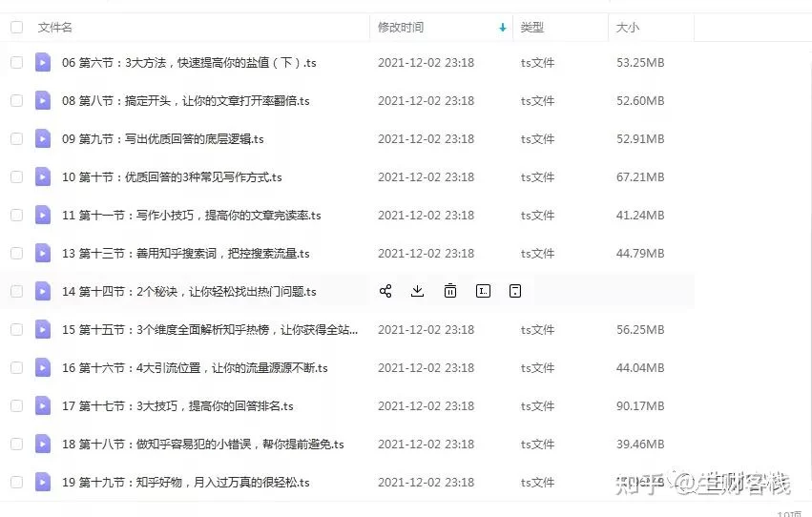Image resolution: width=812 pixels, height=517 pixels.
Task: Toggle the select-all checkbox in header
Action: point(16,28)
